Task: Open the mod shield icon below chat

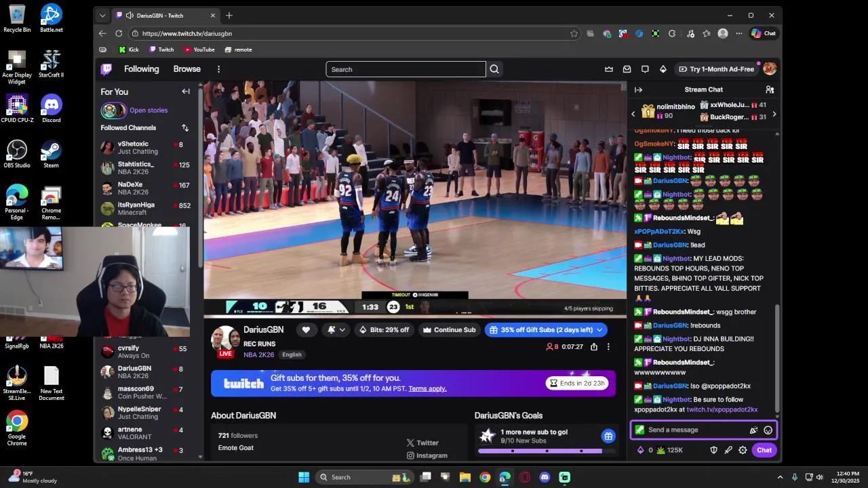Action: [713, 450]
